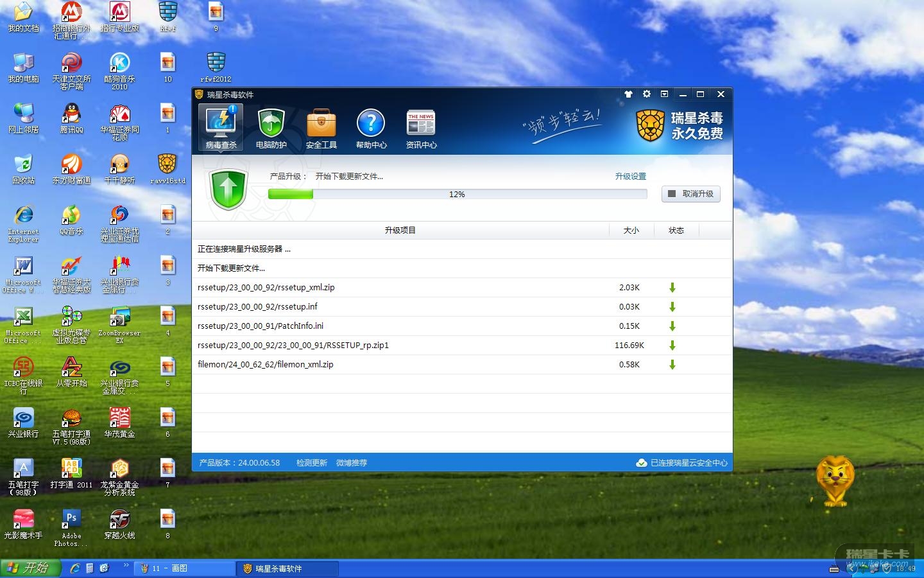Click the 升级设置 upgrade settings link
The image size is (924, 578).
tap(630, 177)
